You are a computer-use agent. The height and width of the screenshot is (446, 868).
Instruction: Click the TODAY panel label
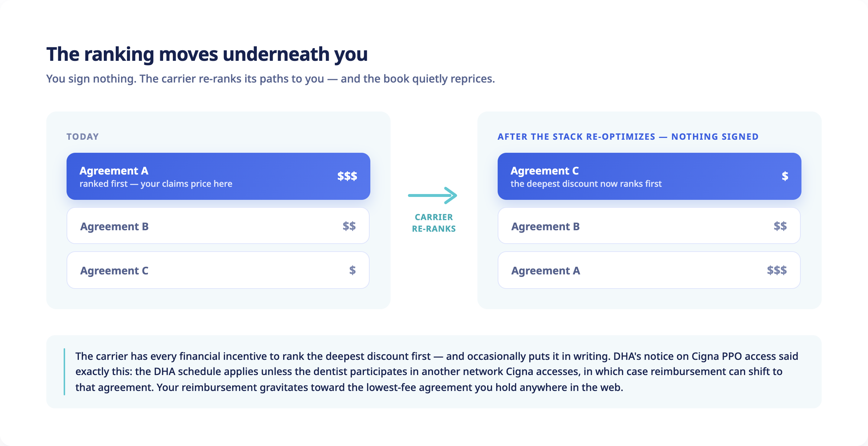coord(82,136)
